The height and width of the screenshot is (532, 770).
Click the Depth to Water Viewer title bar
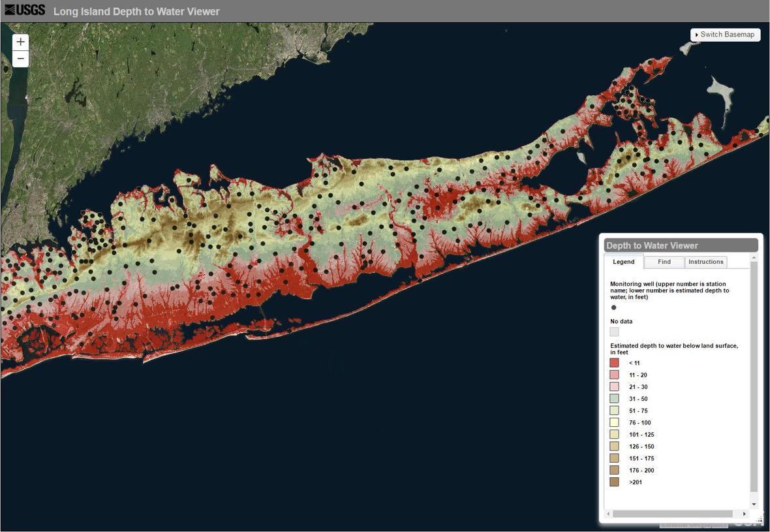click(x=681, y=245)
